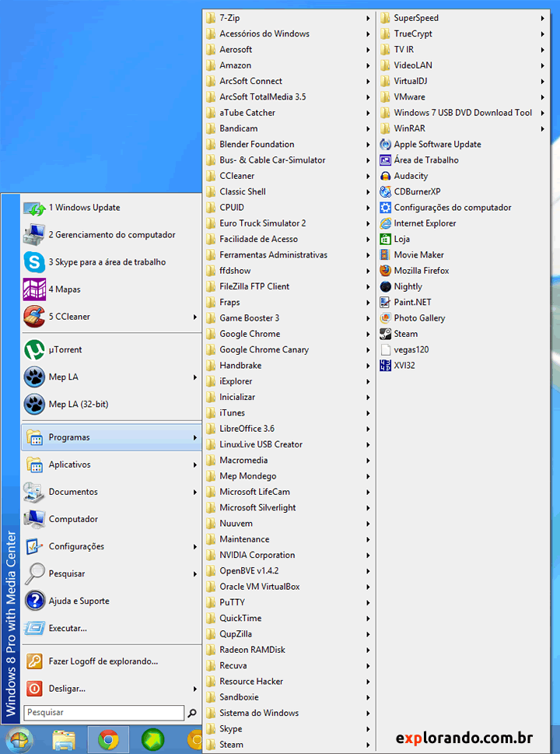
Task: Open Área de Trabalho shortcut icon
Action: click(386, 160)
